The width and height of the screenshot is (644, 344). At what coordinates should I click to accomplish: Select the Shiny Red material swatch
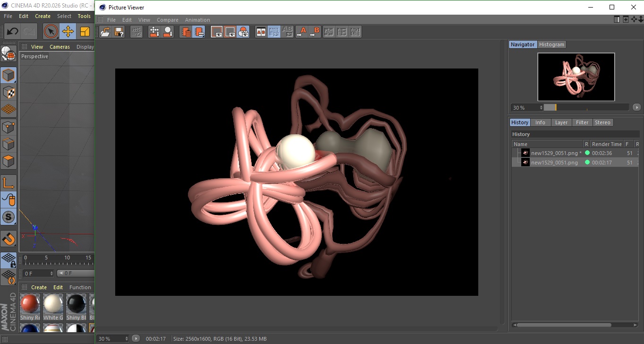click(x=30, y=304)
